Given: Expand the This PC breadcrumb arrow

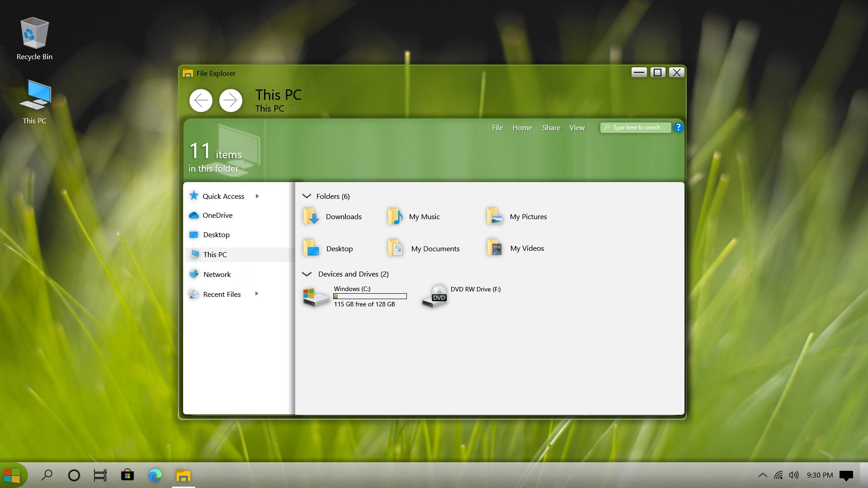Looking at the screenshot, I should (x=294, y=108).
